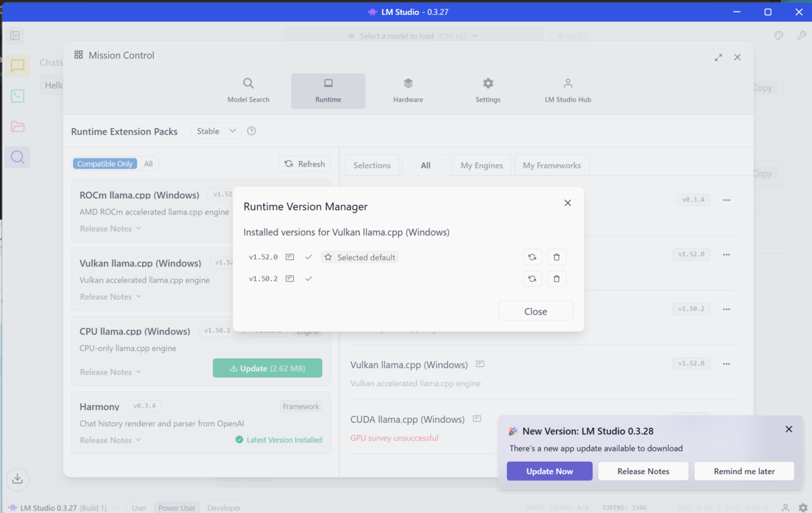Open the Chat section in sidebar

18,66
